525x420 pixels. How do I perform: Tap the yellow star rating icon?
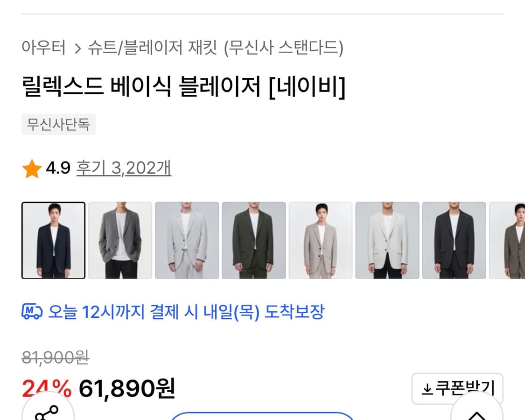[x=32, y=168]
